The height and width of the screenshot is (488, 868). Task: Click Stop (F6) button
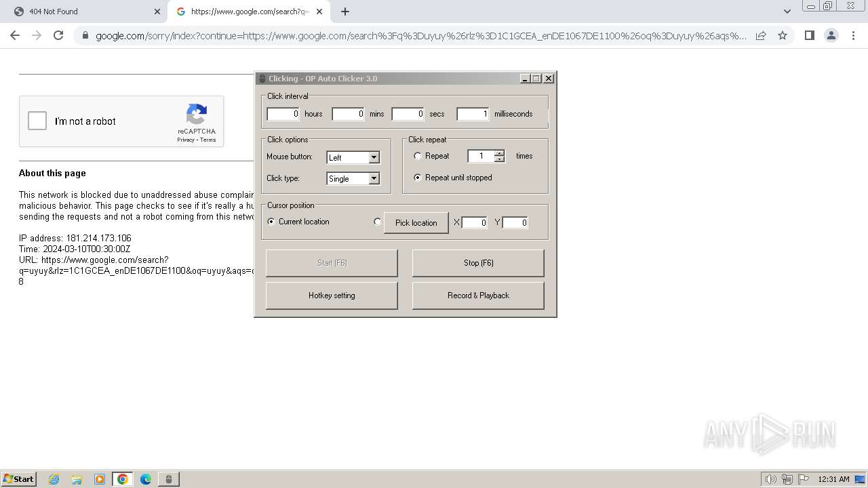[478, 263]
